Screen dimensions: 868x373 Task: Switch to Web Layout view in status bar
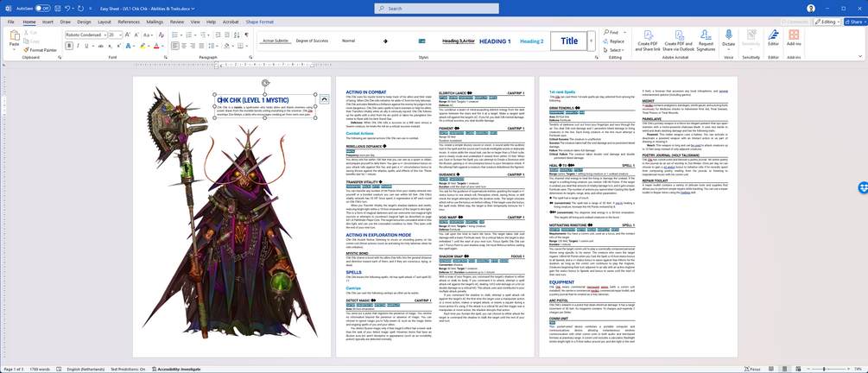796,369
